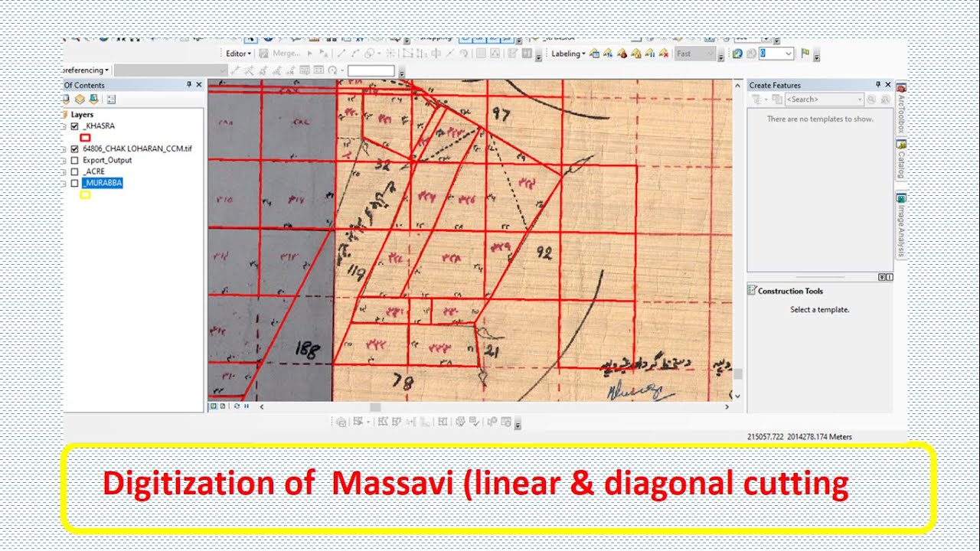Screen dimensions: 980x551
Task: Open the Image Analysis side tab
Action: tap(901, 224)
